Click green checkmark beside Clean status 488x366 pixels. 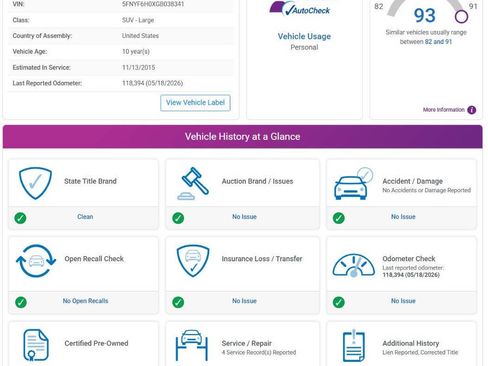point(20,218)
